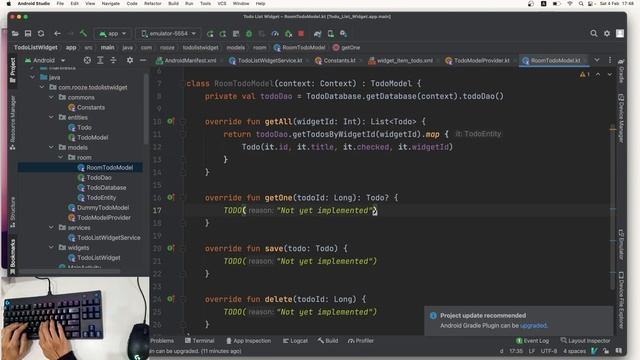Open the emulator-5554 device dropdown
Screen dimensions: 640x360
click(169, 33)
